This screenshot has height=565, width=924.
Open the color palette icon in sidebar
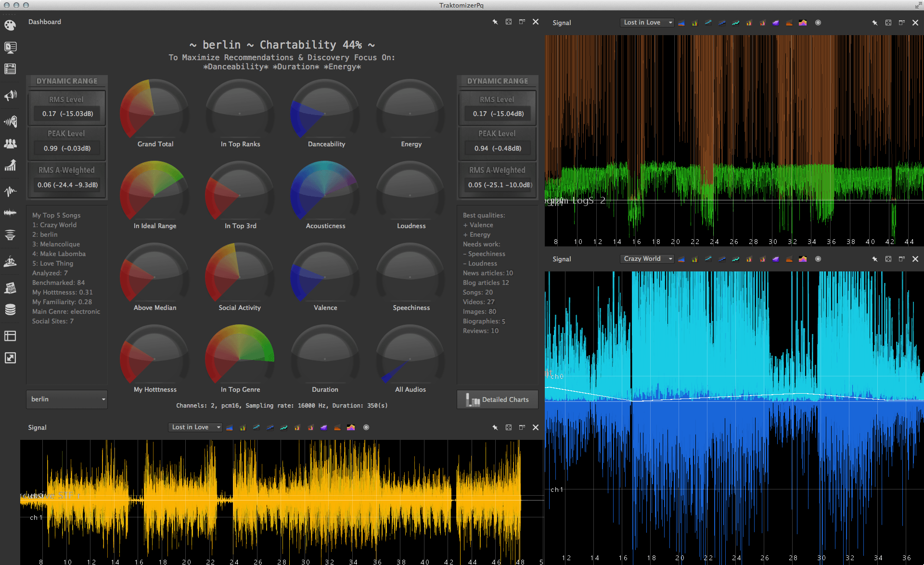point(10,26)
